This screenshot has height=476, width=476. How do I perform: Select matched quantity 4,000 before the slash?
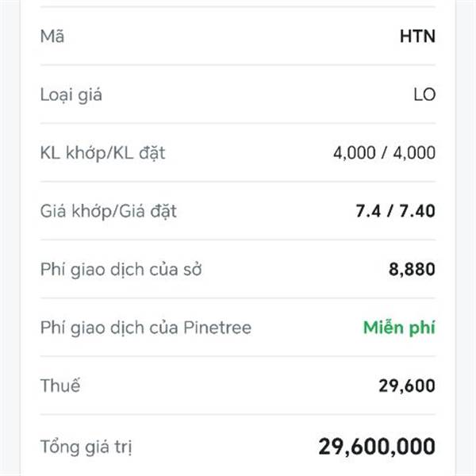pos(355,153)
